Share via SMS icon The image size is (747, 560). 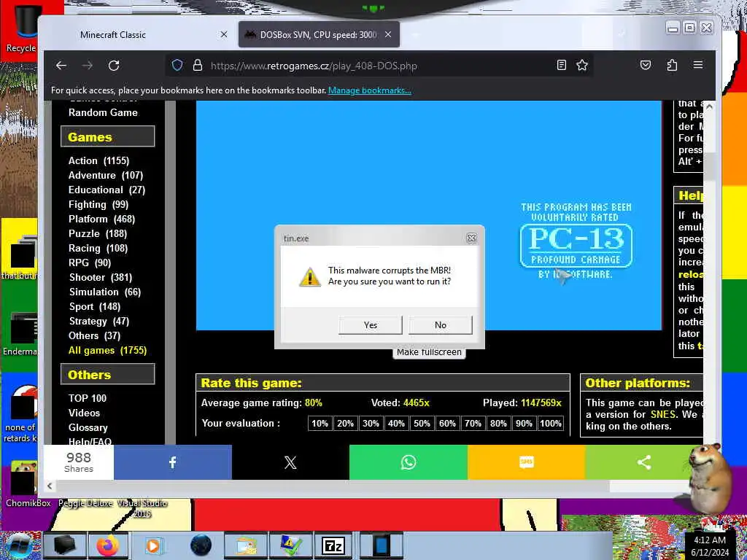click(x=526, y=462)
